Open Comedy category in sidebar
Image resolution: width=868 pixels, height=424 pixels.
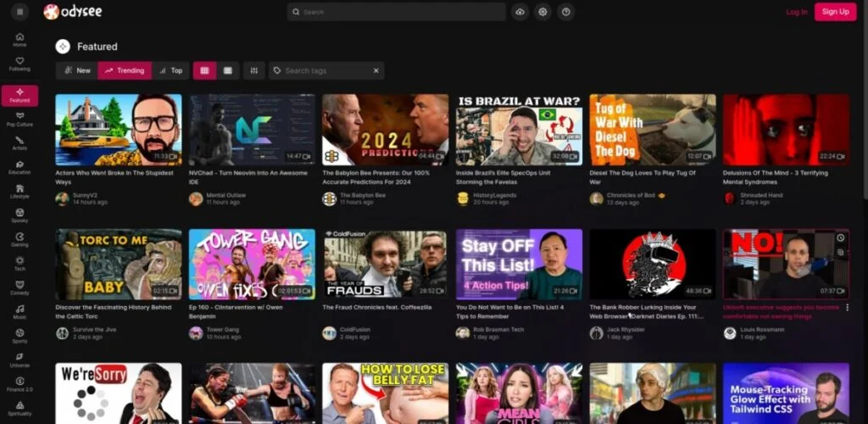(20, 287)
